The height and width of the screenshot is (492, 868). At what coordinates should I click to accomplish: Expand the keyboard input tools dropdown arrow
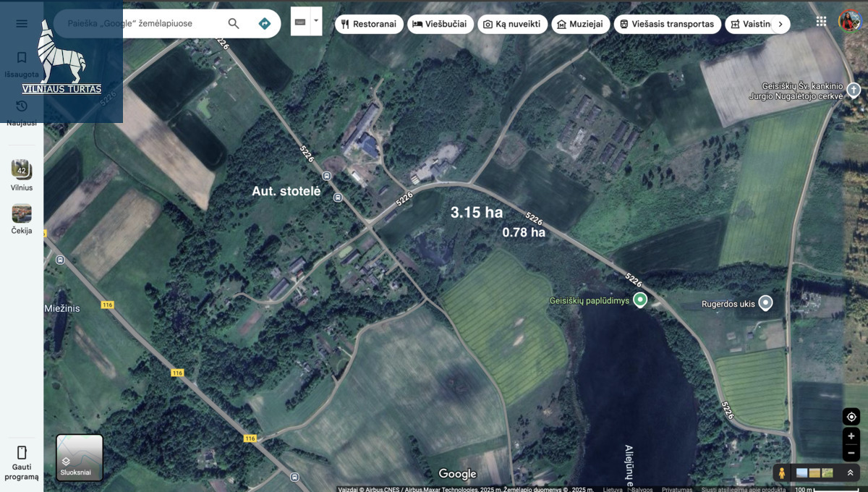(x=316, y=21)
